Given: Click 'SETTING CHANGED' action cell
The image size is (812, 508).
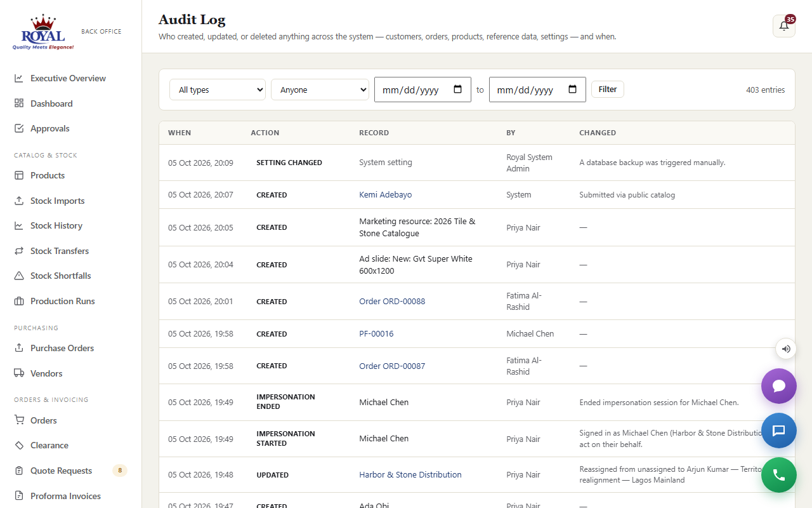Looking at the screenshot, I should click(289, 163).
